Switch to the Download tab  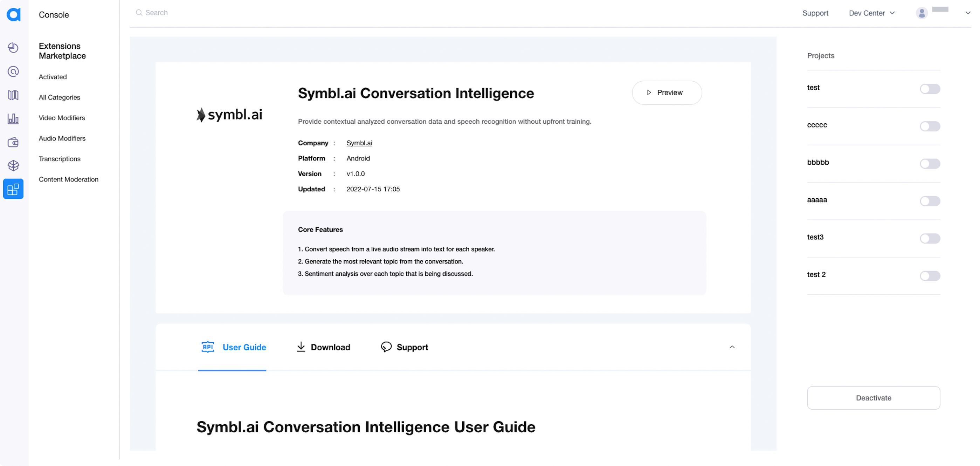(323, 347)
